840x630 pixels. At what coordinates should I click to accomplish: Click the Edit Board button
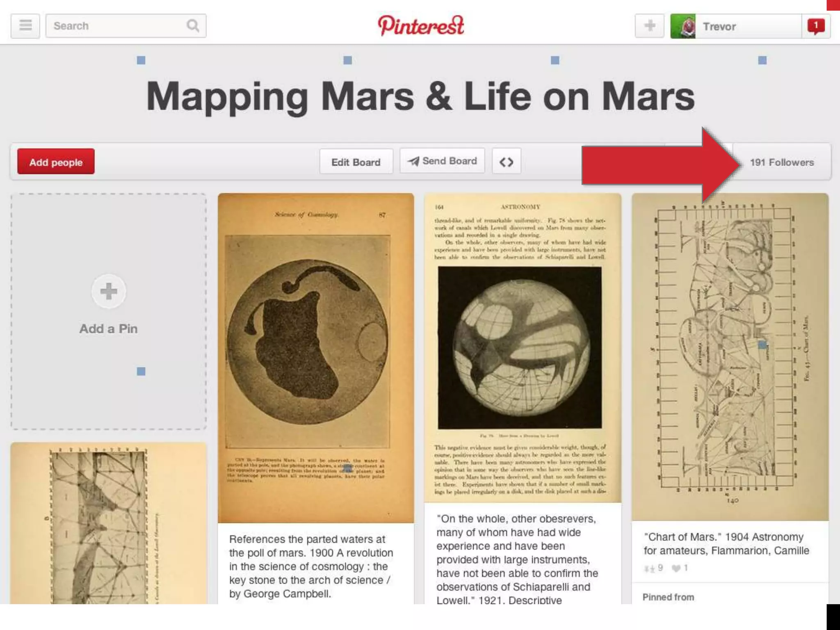[x=356, y=162]
